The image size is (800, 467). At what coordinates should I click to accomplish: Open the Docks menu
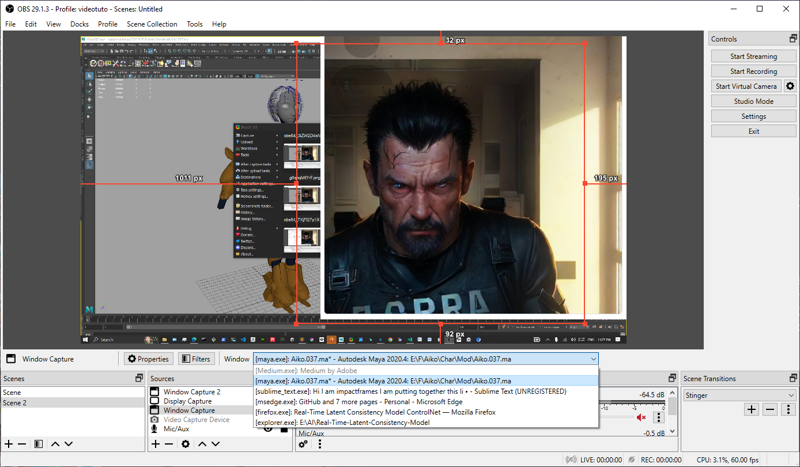coord(79,24)
